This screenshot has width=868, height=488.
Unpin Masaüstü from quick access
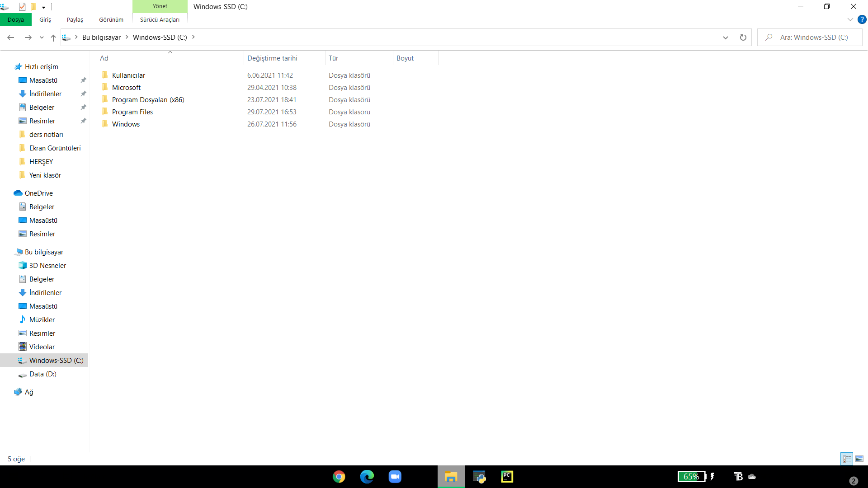pos(83,80)
